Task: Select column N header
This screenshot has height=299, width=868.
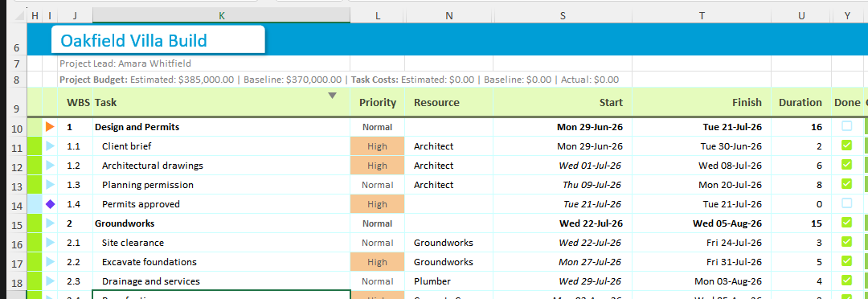Action: point(449,16)
